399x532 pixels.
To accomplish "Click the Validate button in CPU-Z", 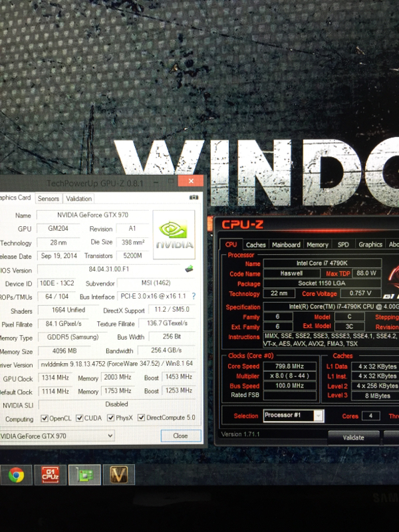I will pyautogui.click(x=353, y=438).
